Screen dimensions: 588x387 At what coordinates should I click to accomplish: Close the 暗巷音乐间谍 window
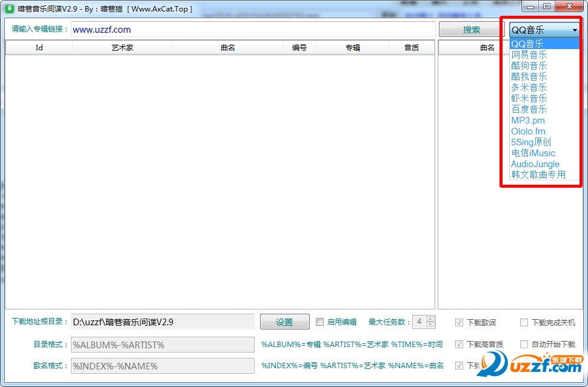coord(569,7)
